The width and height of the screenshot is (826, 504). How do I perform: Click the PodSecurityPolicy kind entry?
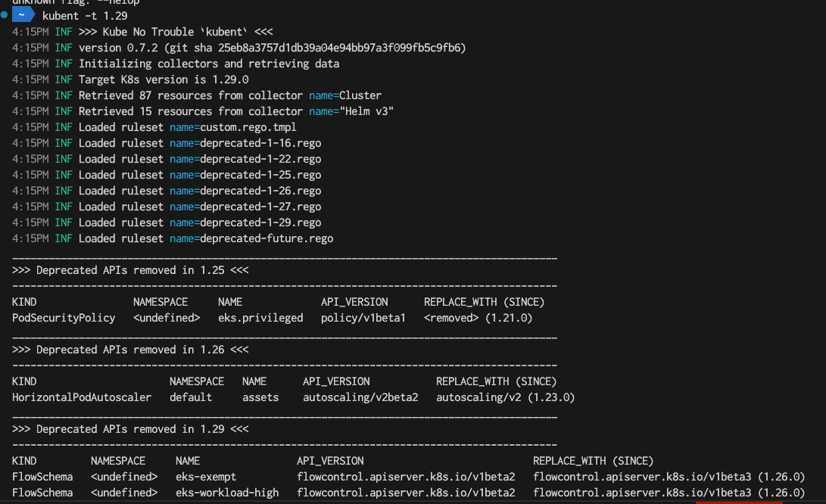coord(64,318)
